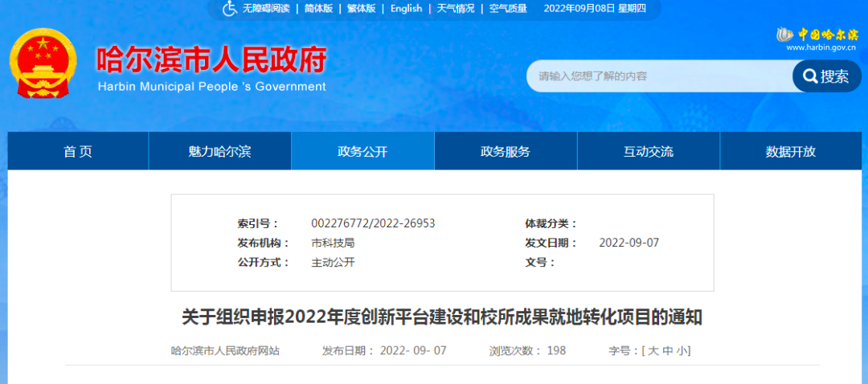Go to 首页 home tab

pyautogui.click(x=78, y=152)
